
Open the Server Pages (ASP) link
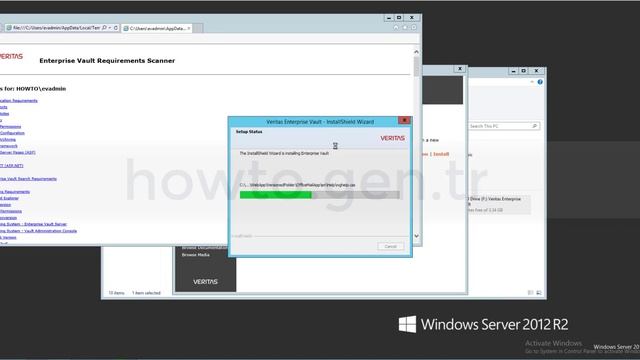[18, 152]
